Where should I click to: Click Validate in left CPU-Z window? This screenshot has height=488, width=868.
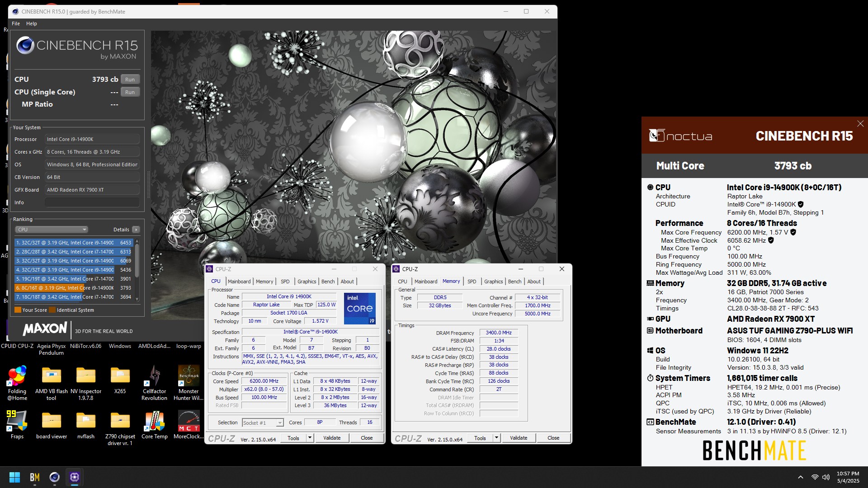[x=332, y=438]
